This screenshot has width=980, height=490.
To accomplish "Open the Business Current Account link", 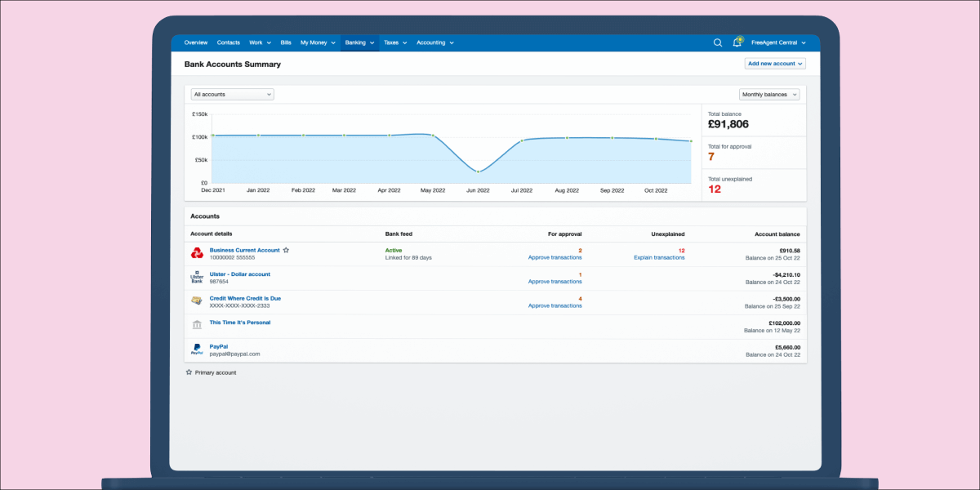I will pos(244,250).
